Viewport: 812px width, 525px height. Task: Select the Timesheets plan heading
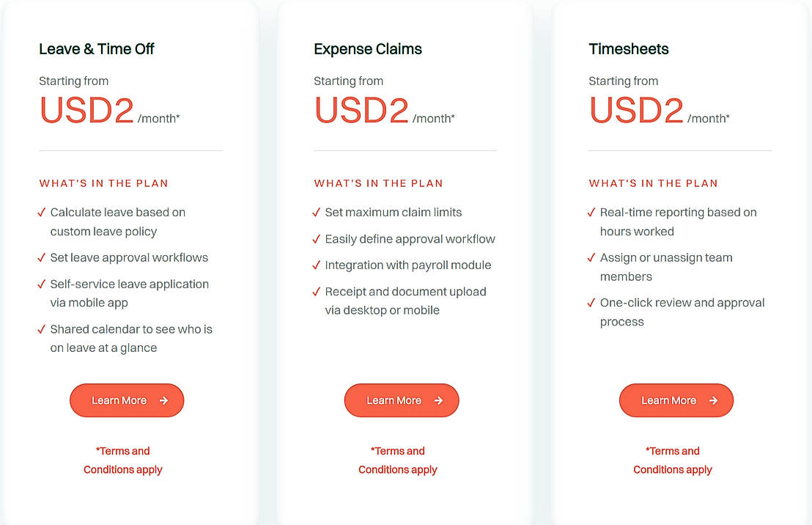point(629,49)
